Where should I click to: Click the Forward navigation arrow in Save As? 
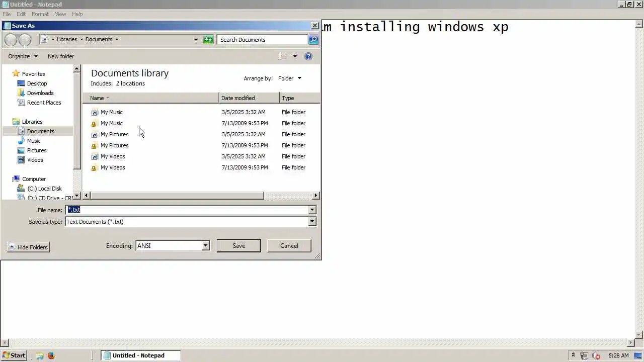click(25, 40)
